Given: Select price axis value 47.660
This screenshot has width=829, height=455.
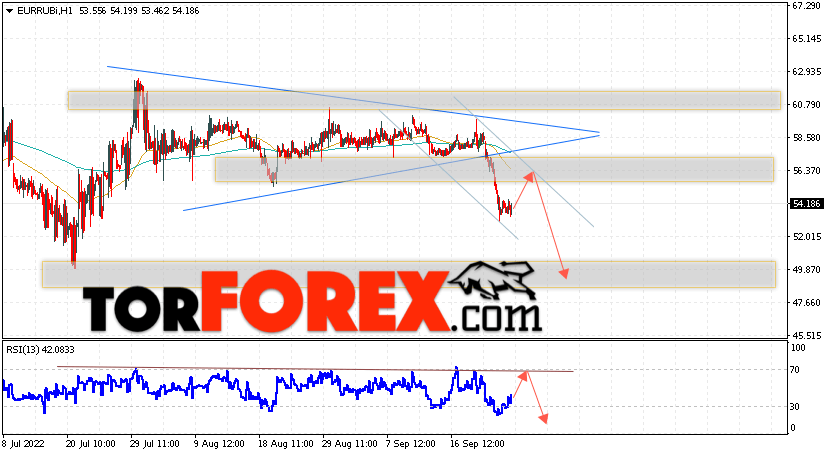Looking at the screenshot, I should [806, 302].
